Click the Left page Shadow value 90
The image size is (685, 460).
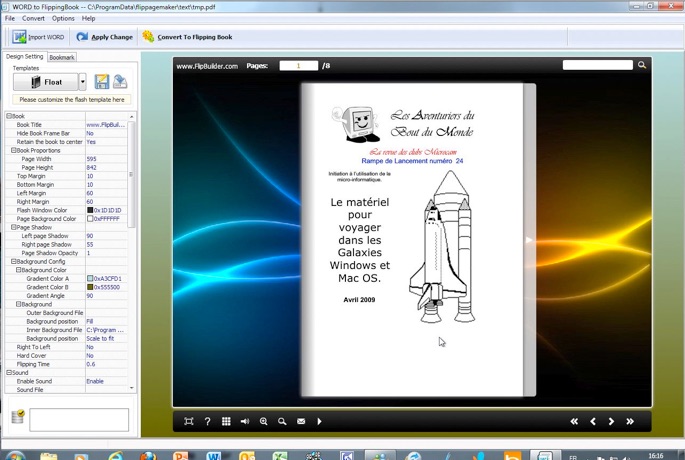[x=106, y=236]
